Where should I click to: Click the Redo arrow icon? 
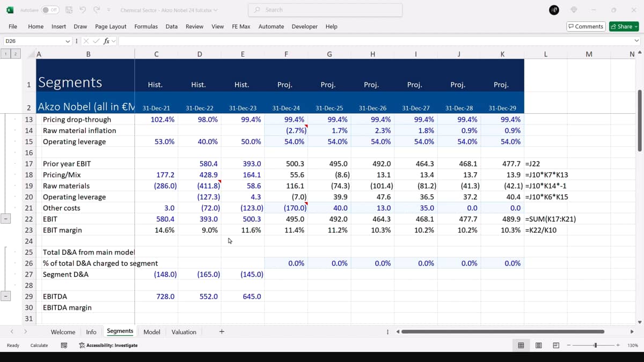click(97, 10)
